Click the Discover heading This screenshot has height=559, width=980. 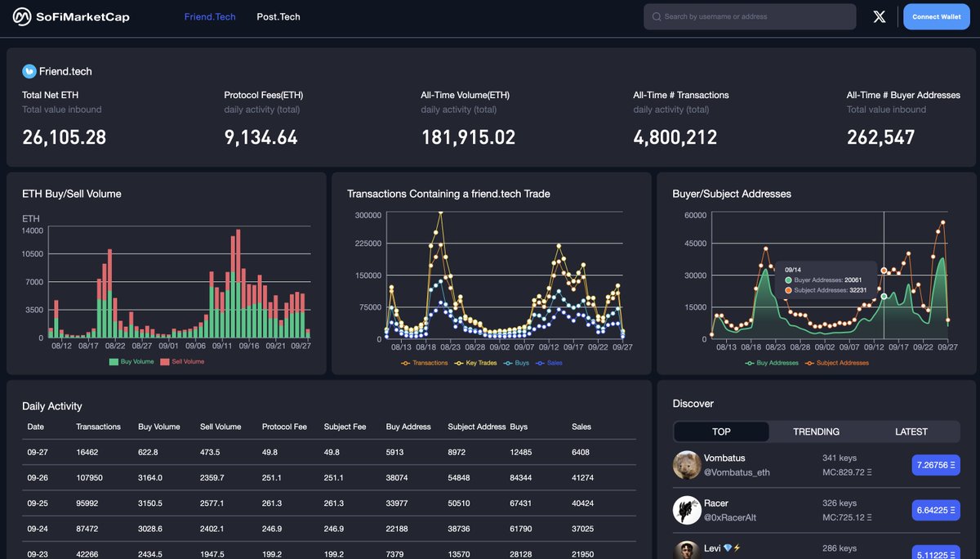point(693,404)
